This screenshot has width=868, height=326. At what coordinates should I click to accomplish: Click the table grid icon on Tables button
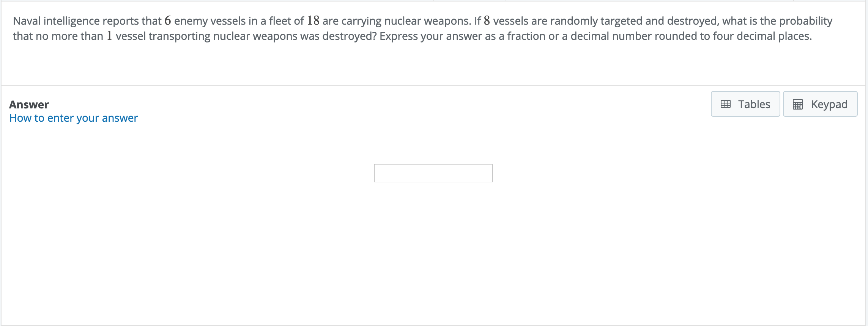(725, 104)
